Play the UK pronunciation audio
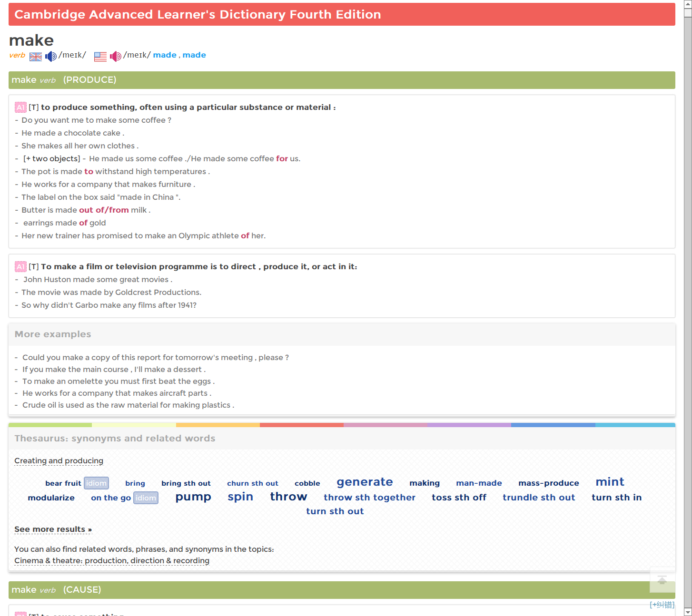692x616 pixels. [50, 57]
